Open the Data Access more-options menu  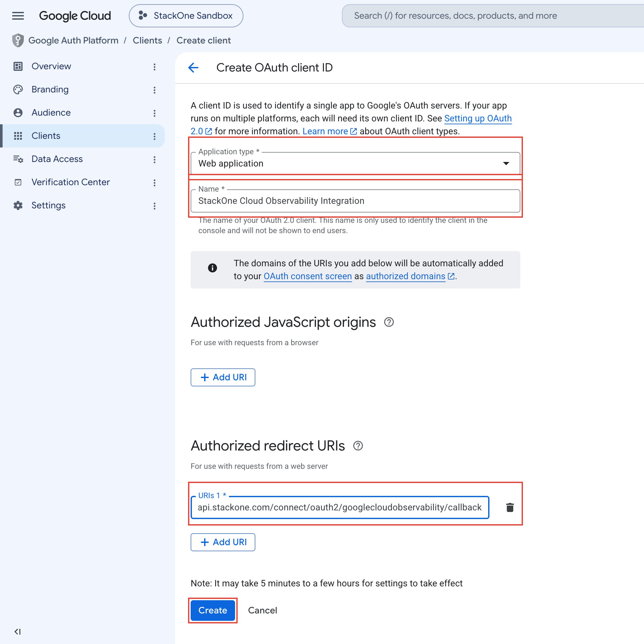[x=154, y=159]
